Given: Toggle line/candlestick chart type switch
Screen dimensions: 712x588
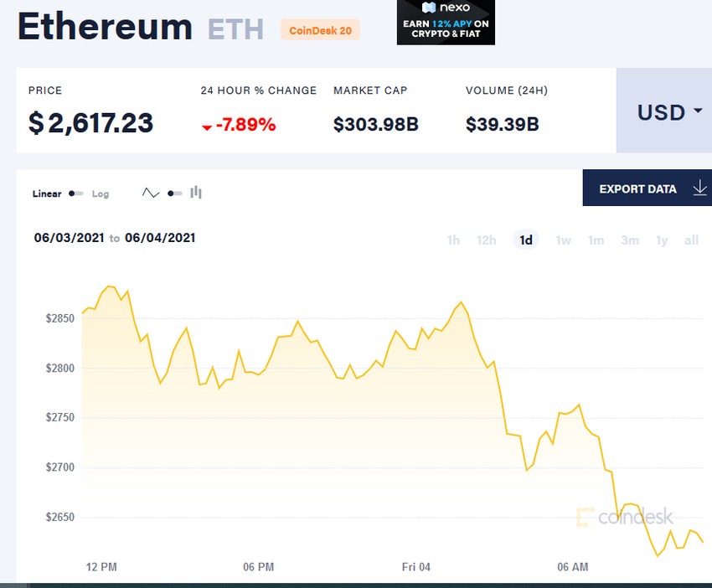Looking at the screenshot, I should pos(174,193).
